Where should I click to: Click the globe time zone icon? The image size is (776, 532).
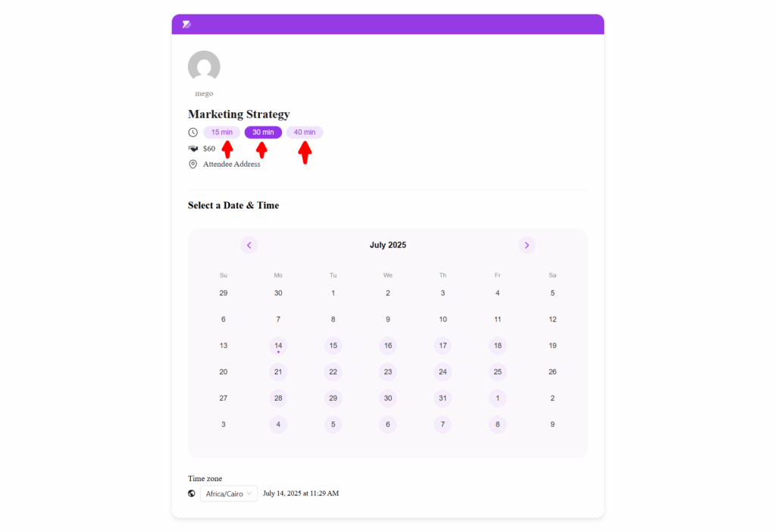coord(192,493)
